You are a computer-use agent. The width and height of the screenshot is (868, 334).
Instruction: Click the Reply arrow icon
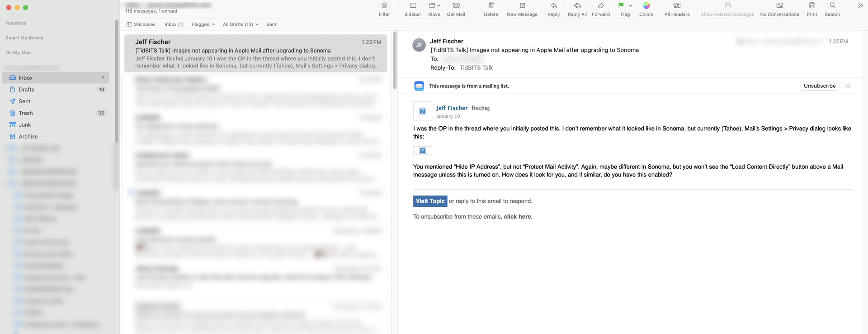(x=553, y=6)
